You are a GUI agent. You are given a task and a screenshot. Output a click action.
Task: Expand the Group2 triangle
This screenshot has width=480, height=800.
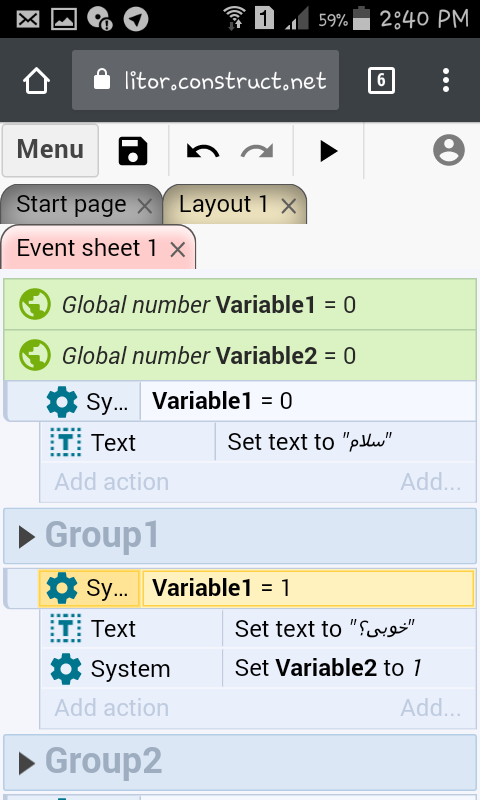pos(27,763)
